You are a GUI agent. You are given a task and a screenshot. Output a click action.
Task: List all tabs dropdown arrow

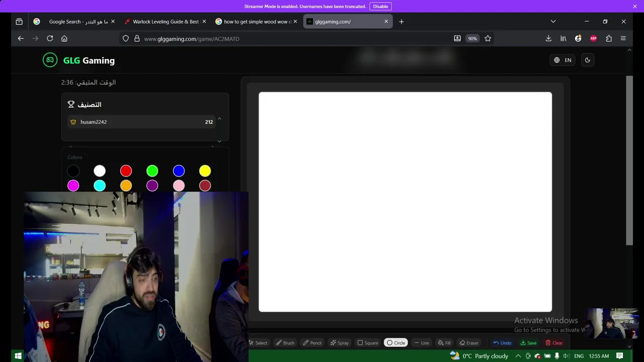[553, 22]
